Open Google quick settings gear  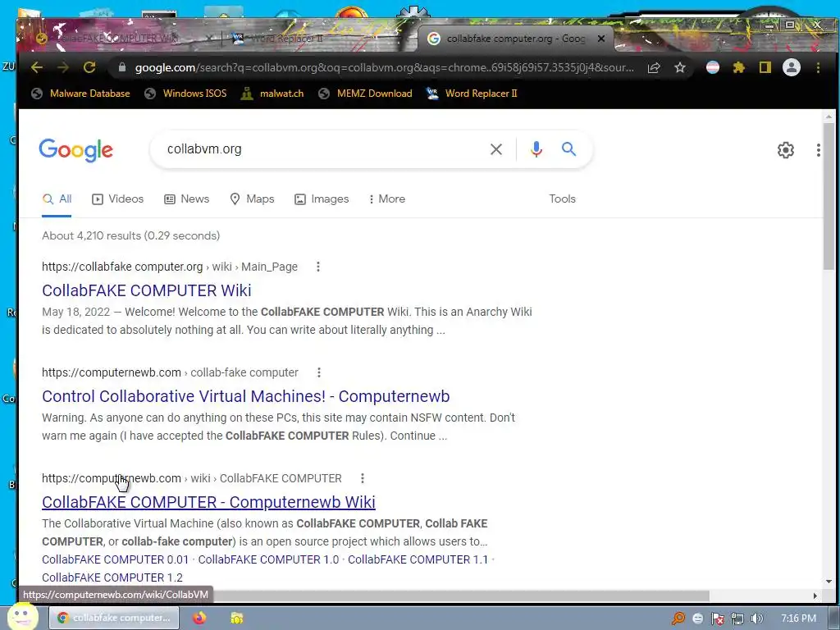tap(785, 150)
